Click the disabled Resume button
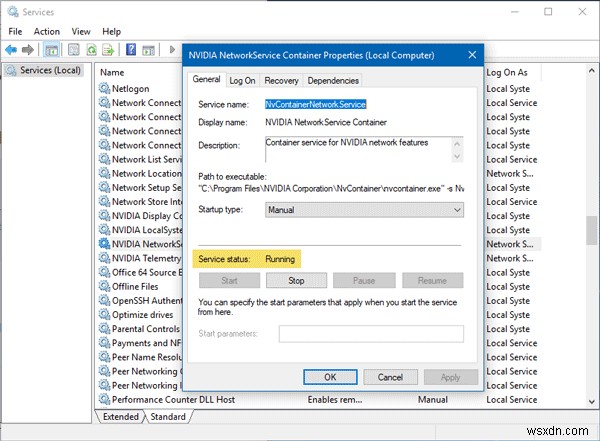This screenshot has width=600, height=441. (x=432, y=281)
